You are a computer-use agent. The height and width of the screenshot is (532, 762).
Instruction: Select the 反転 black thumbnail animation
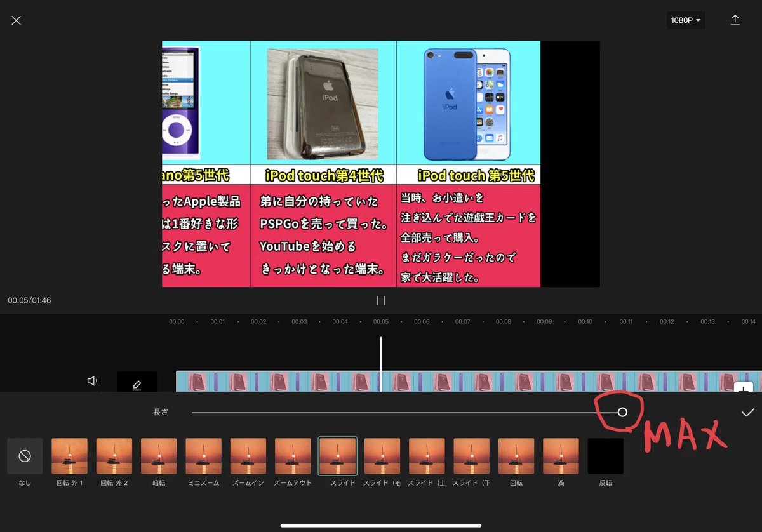point(606,456)
